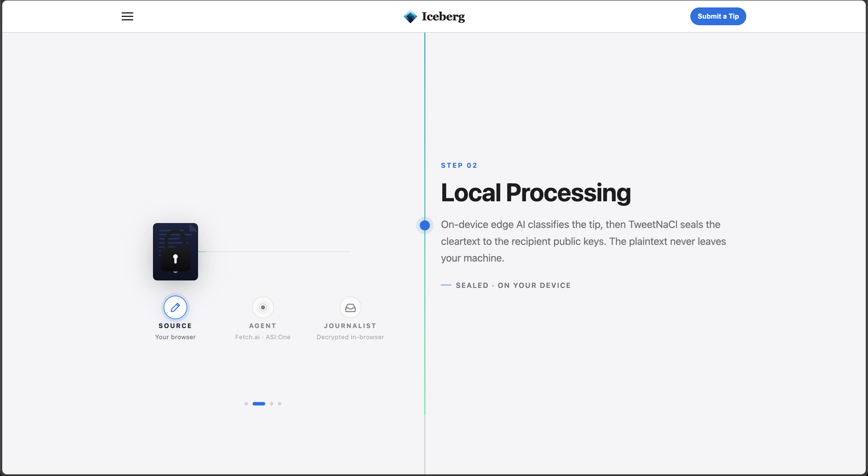Viewport: 868px width, 476px height.
Task: Click the Iceberg wordmark text
Action: [x=443, y=17]
